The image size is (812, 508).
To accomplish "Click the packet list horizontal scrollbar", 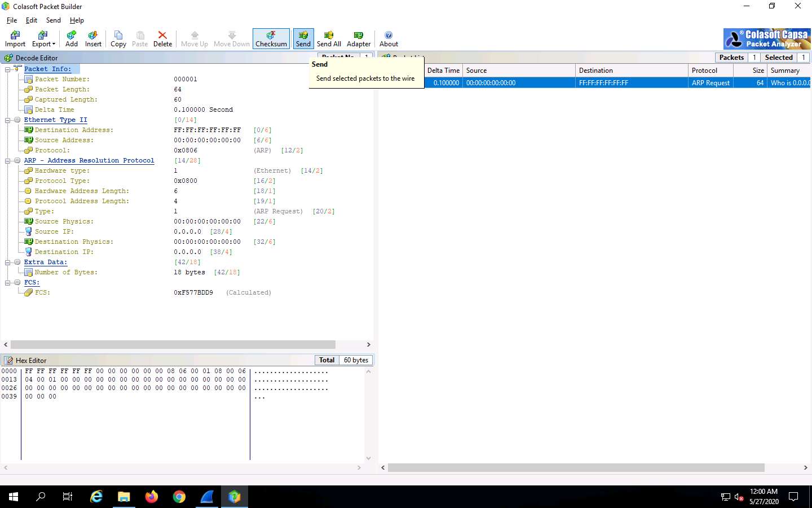I will (x=576, y=468).
